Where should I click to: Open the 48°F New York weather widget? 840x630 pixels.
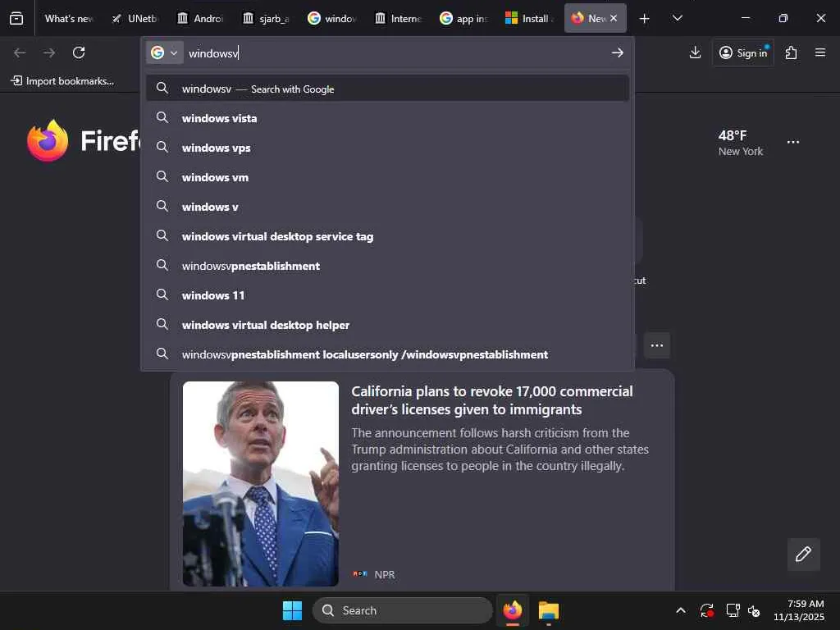click(x=741, y=143)
